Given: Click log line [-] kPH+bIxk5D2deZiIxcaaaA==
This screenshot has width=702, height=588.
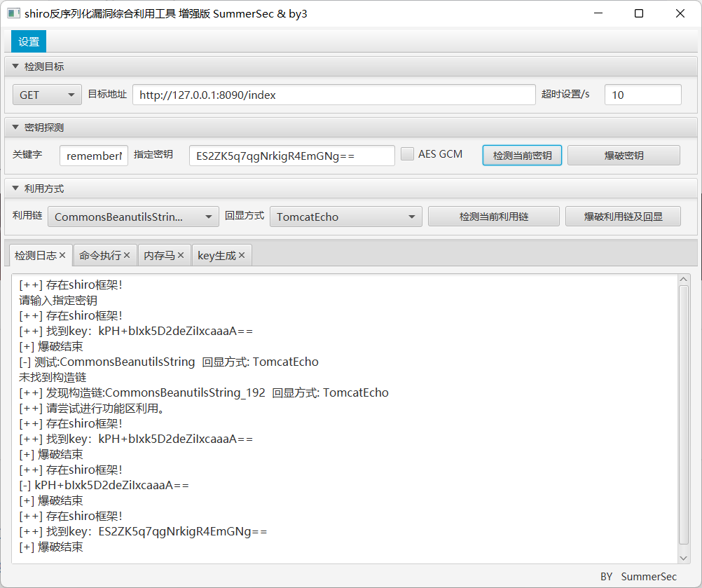Looking at the screenshot, I should click(104, 486).
